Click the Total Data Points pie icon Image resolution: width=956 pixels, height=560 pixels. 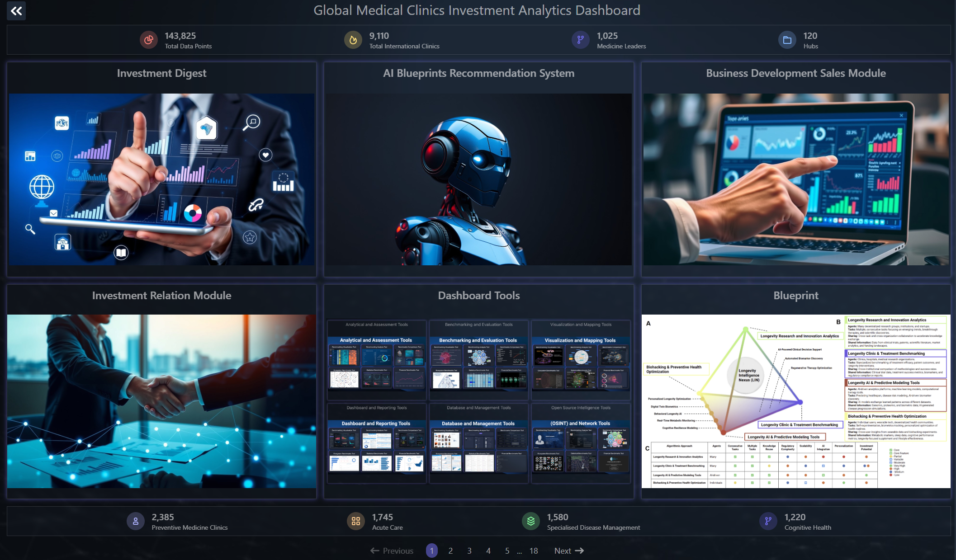click(148, 40)
